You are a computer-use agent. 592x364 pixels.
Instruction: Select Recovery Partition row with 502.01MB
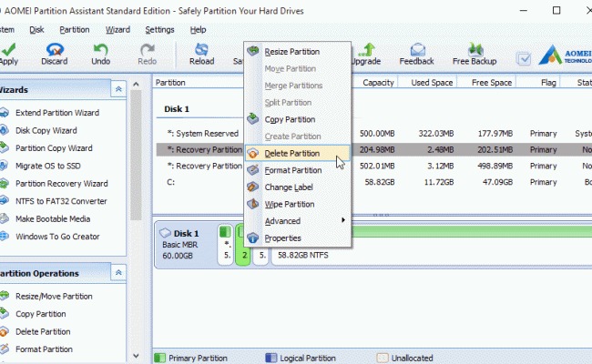pos(374,166)
